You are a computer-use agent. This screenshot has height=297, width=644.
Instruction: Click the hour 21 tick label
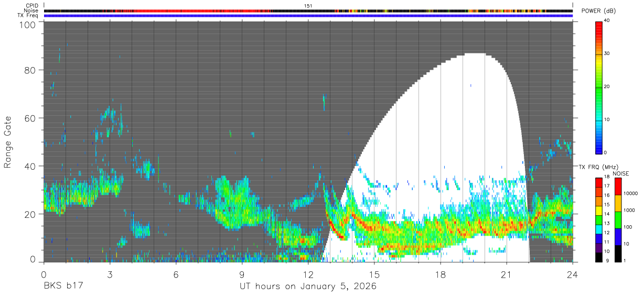pyautogui.click(x=507, y=274)
